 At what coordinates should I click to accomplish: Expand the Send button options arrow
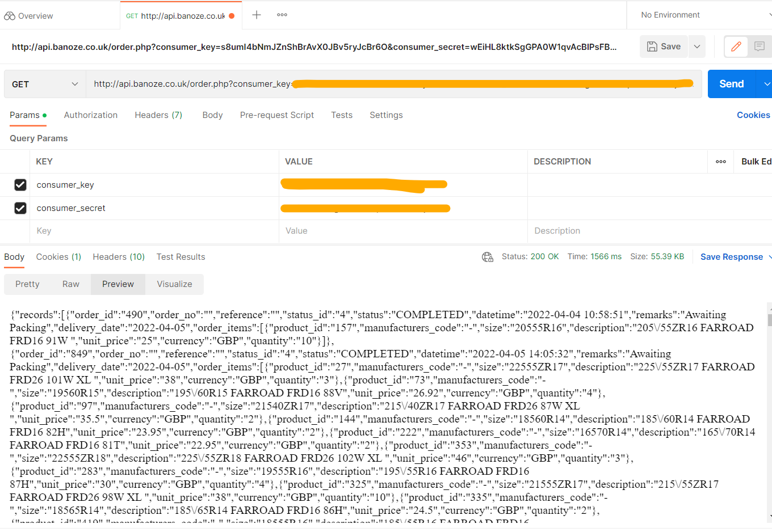[766, 84]
